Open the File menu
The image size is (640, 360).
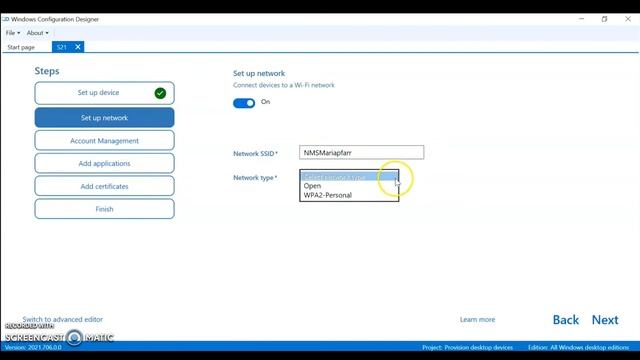click(13, 33)
